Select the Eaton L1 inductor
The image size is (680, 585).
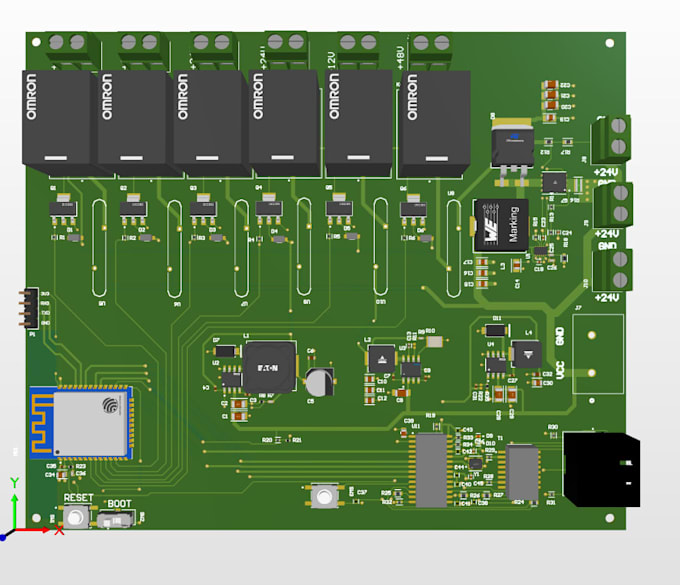coord(269,367)
